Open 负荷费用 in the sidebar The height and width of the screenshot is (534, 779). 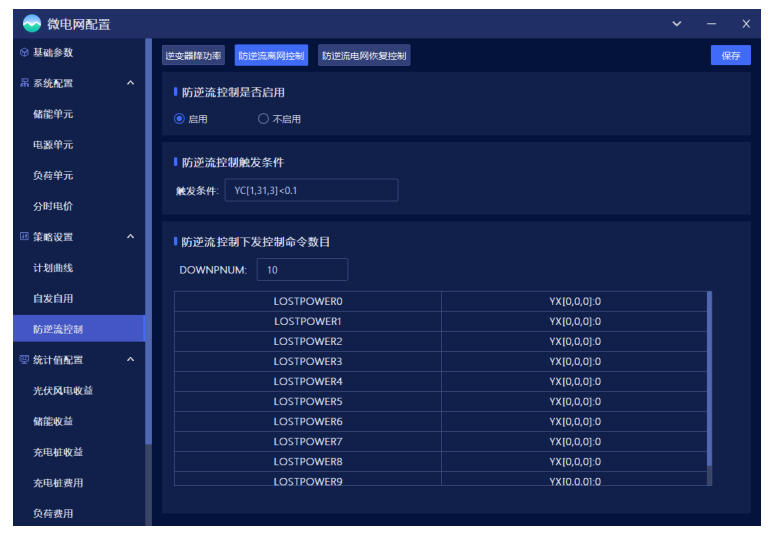[x=53, y=514]
